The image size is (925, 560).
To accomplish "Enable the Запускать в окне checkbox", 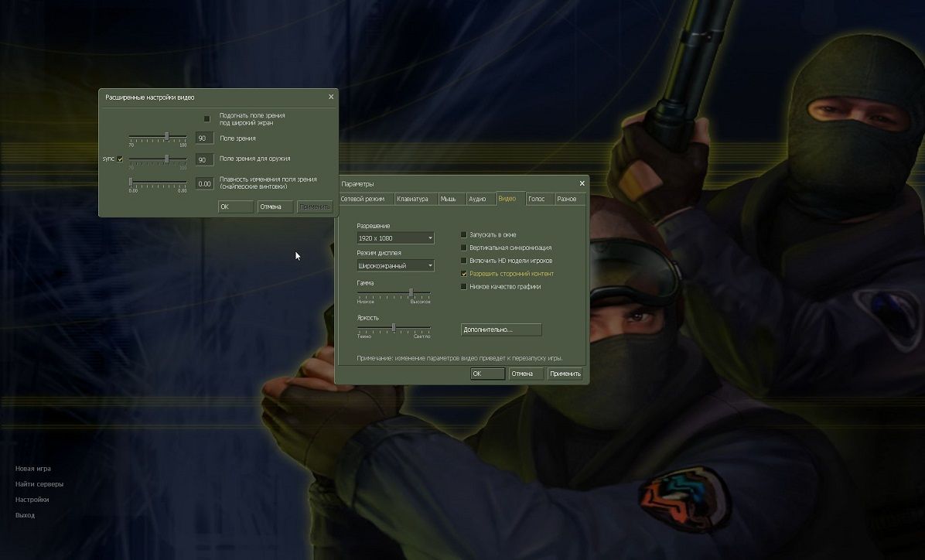I will (x=464, y=234).
